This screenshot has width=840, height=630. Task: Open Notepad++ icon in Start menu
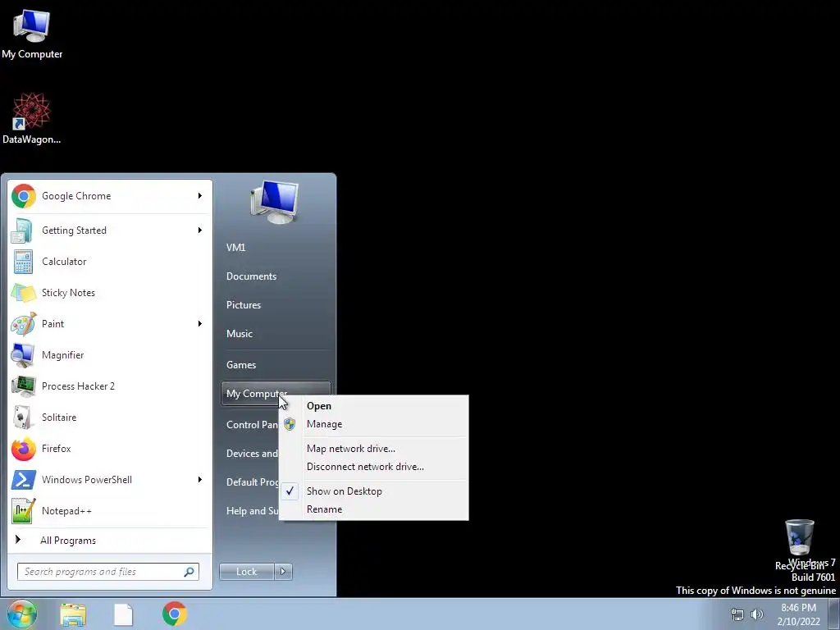(24, 510)
